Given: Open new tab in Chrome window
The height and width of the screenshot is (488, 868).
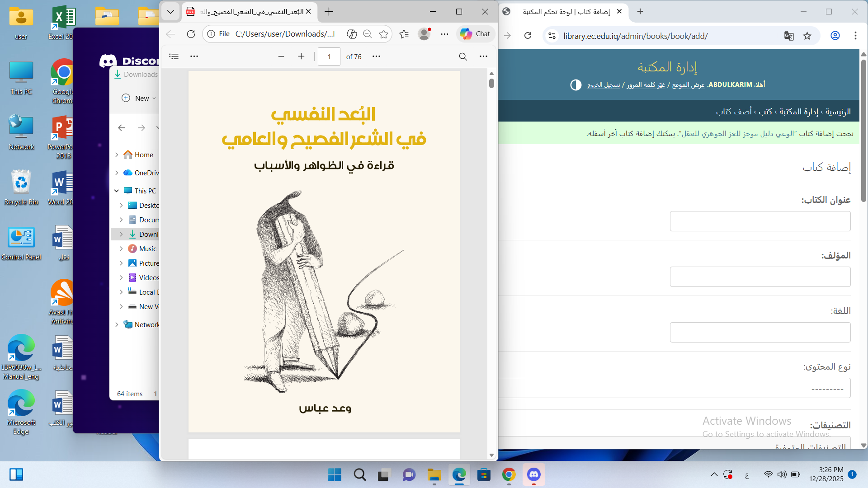Looking at the screenshot, I should (x=640, y=12).
